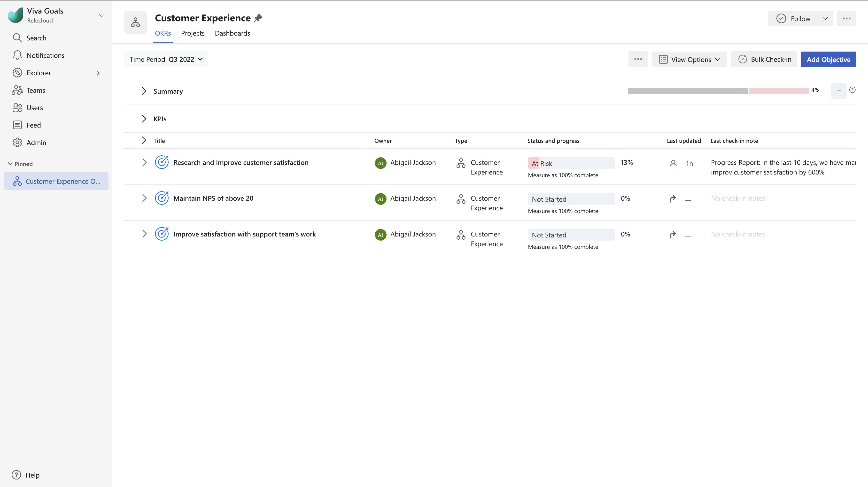Open the Notifications bell in the sidebar
The width and height of the screenshot is (868, 487).
click(17, 55)
